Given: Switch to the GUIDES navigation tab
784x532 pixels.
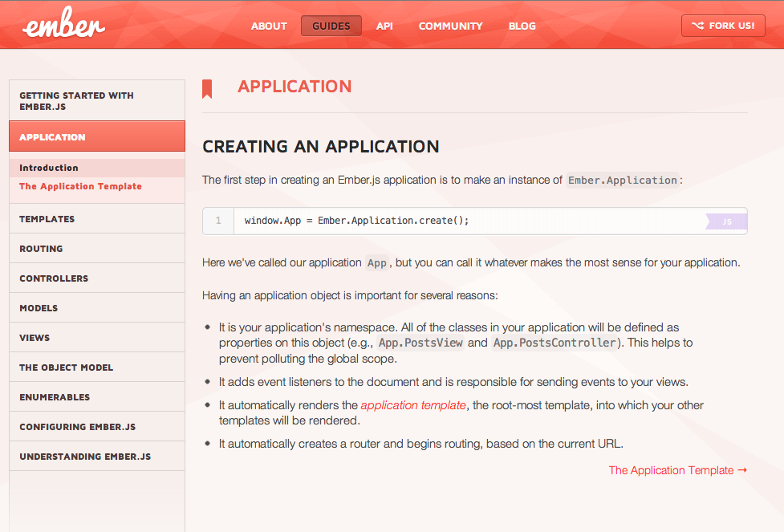Looking at the screenshot, I should [x=331, y=25].
